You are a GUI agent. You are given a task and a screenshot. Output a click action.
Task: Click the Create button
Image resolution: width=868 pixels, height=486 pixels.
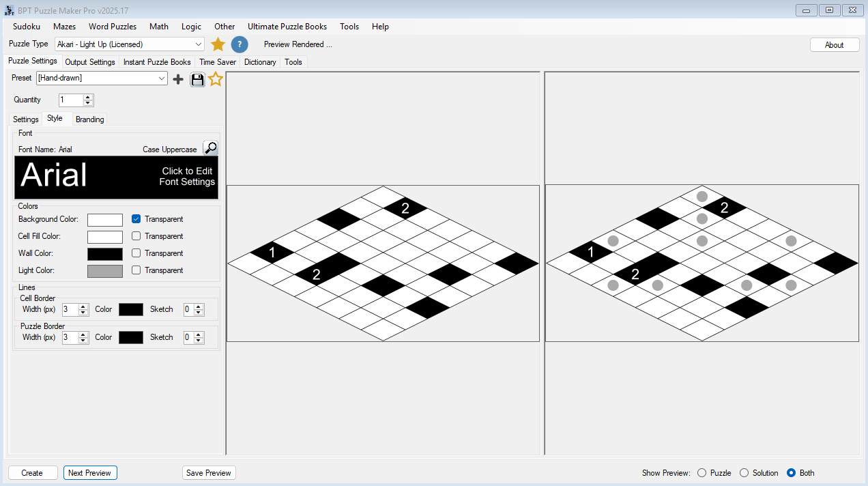coord(32,472)
